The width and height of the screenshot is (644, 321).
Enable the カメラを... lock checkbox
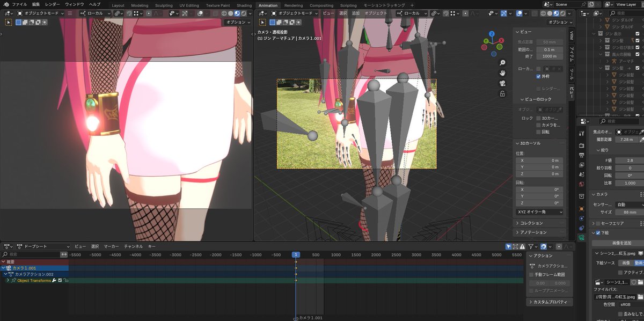pos(539,125)
